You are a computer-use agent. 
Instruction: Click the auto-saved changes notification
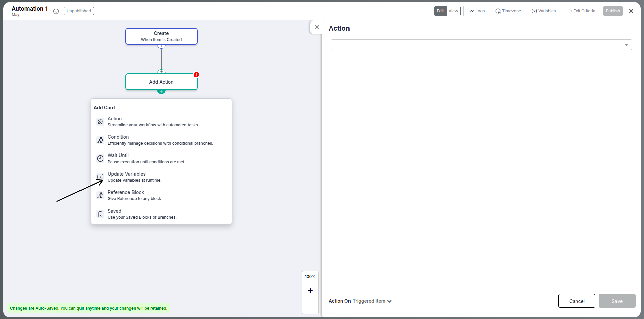pyautogui.click(x=89, y=308)
